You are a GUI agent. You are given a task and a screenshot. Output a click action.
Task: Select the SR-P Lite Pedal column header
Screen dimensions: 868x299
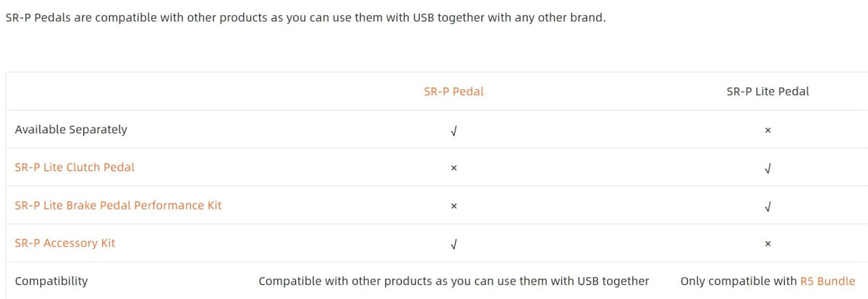(767, 92)
